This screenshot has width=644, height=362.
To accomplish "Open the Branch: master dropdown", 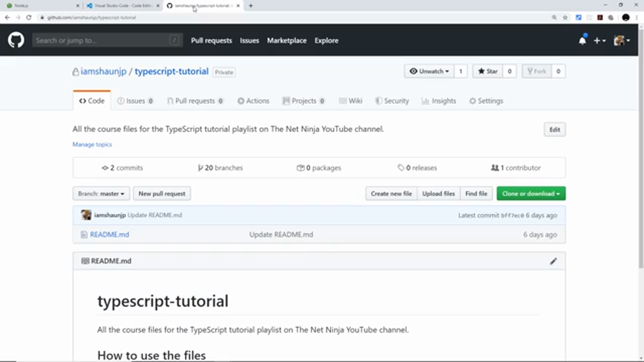I will coord(101,194).
